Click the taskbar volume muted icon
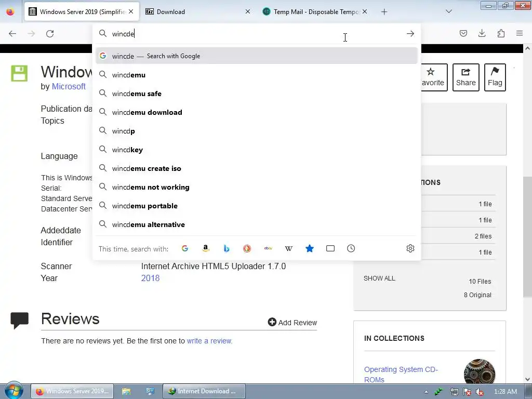Image resolution: width=532 pixels, height=399 pixels. tap(479, 392)
